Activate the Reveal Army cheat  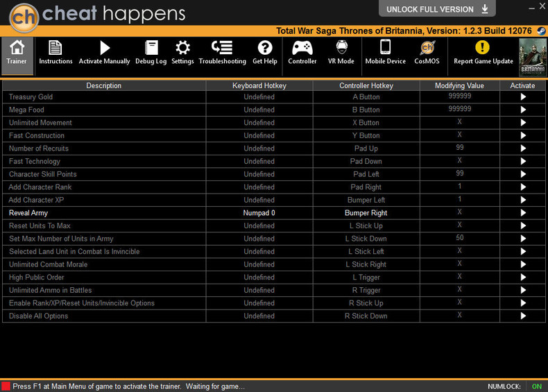pos(523,213)
